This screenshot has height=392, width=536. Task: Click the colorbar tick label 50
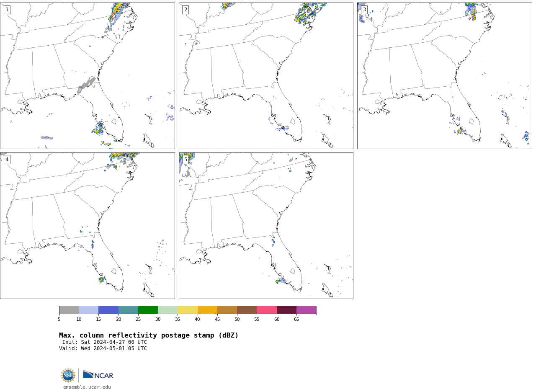(x=237, y=320)
